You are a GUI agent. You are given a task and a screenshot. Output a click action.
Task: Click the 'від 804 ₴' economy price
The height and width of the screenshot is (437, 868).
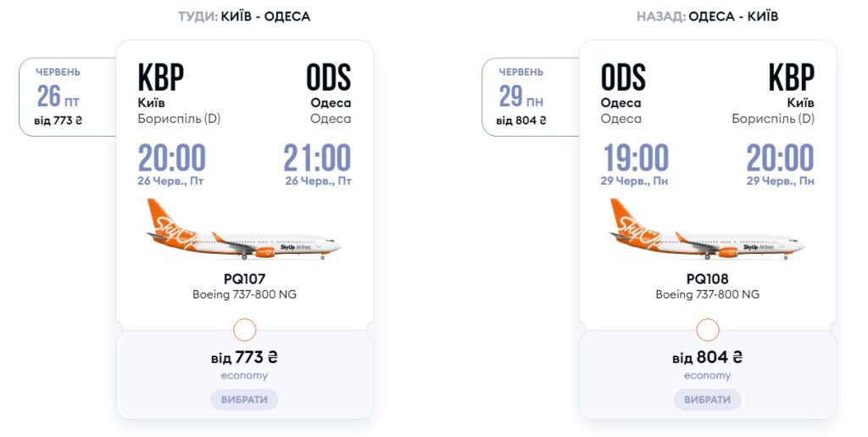point(707,357)
